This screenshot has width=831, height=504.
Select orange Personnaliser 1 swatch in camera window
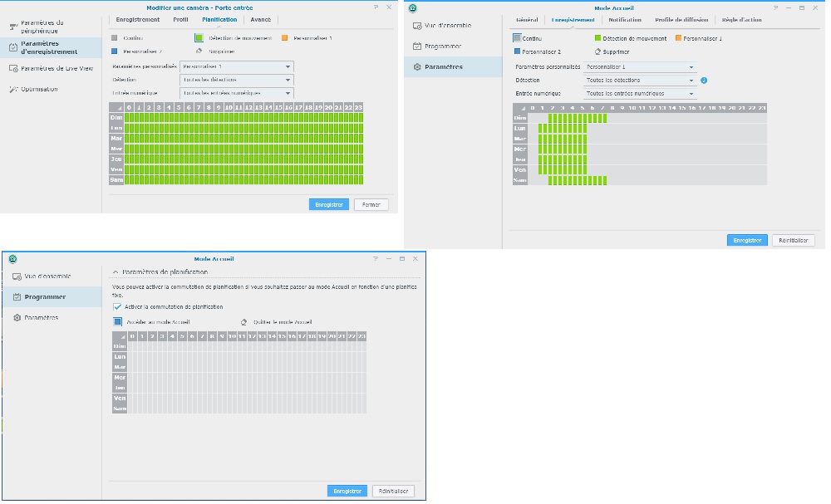(x=284, y=38)
